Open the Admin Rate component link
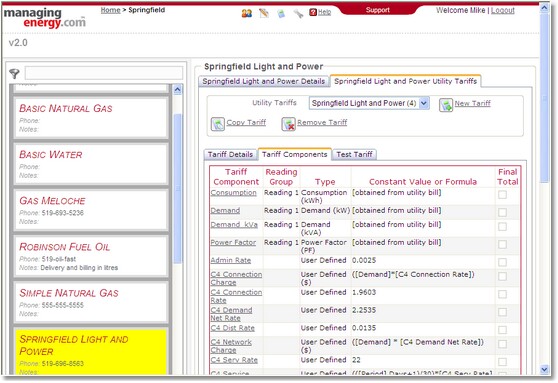The height and width of the screenshot is (383, 558). [231, 260]
